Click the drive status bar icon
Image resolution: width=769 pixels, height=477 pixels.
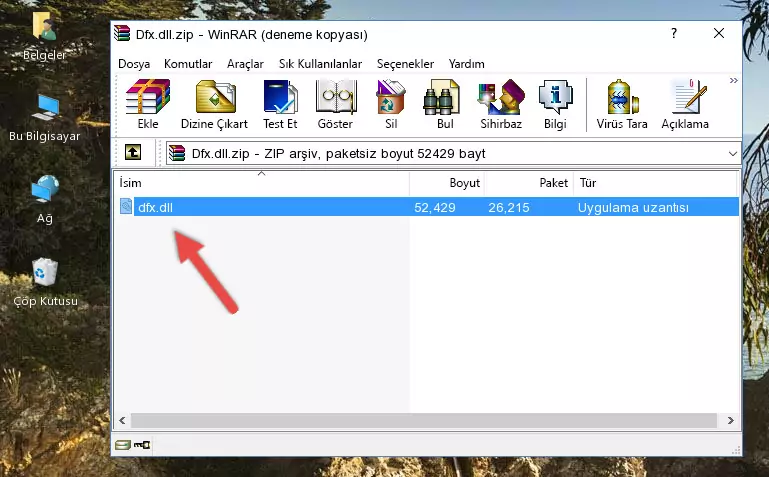(123, 445)
